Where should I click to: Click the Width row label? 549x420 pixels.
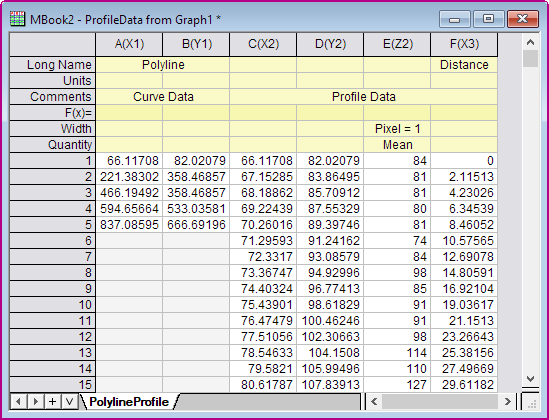click(53, 129)
